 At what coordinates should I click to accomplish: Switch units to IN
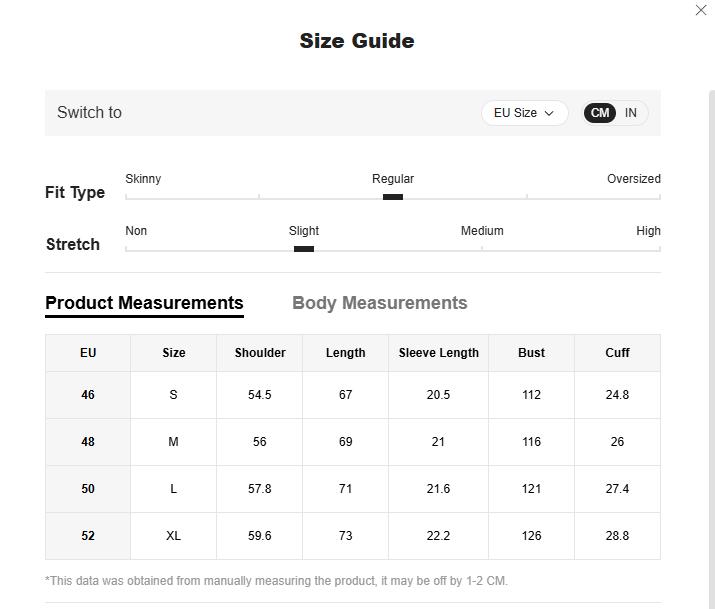coord(631,113)
